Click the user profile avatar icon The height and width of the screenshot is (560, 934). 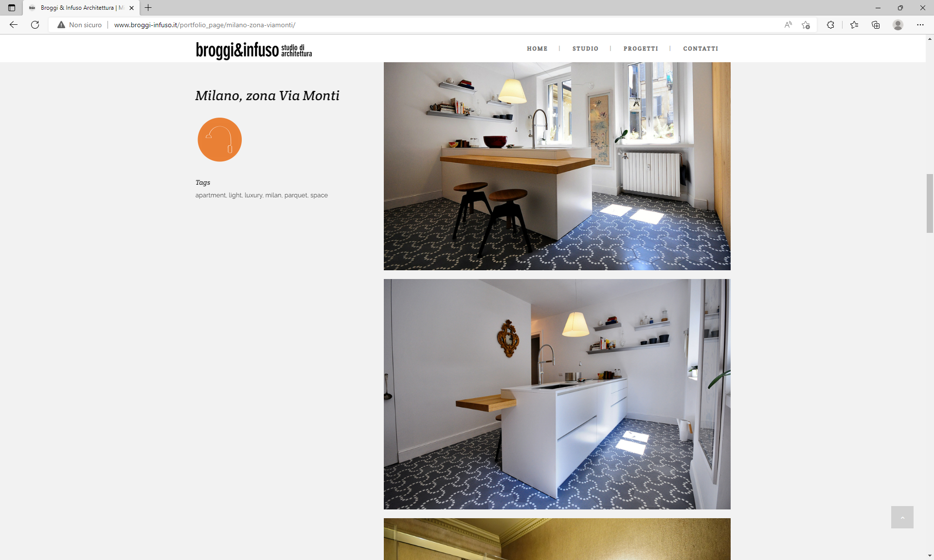[x=898, y=25]
